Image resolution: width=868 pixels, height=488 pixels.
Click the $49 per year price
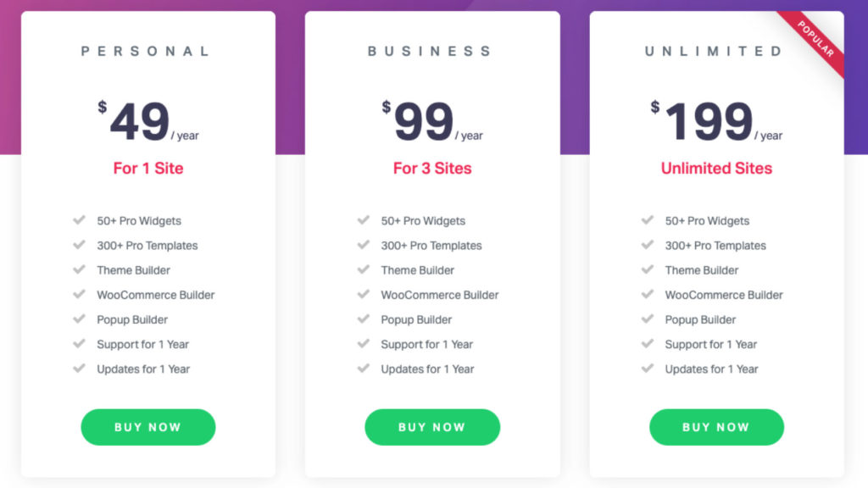pyautogui.click(x=148, y=121)
